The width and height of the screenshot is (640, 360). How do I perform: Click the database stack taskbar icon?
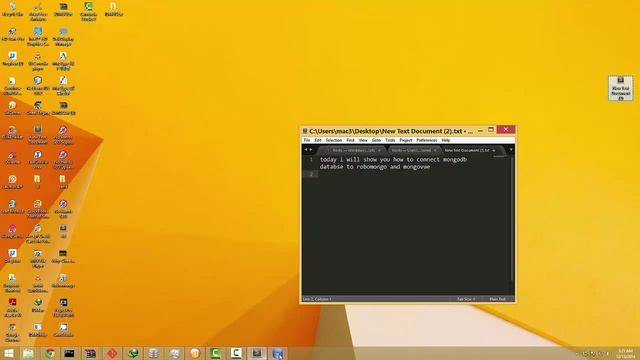pyautogui.click(x=153, y=353)
